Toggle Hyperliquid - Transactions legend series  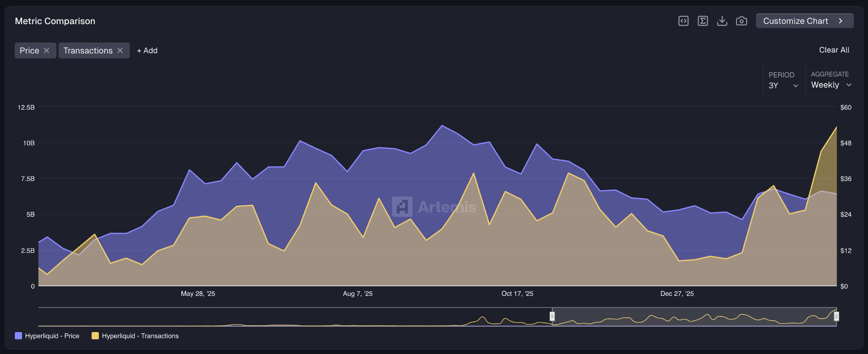click(135, 336)
